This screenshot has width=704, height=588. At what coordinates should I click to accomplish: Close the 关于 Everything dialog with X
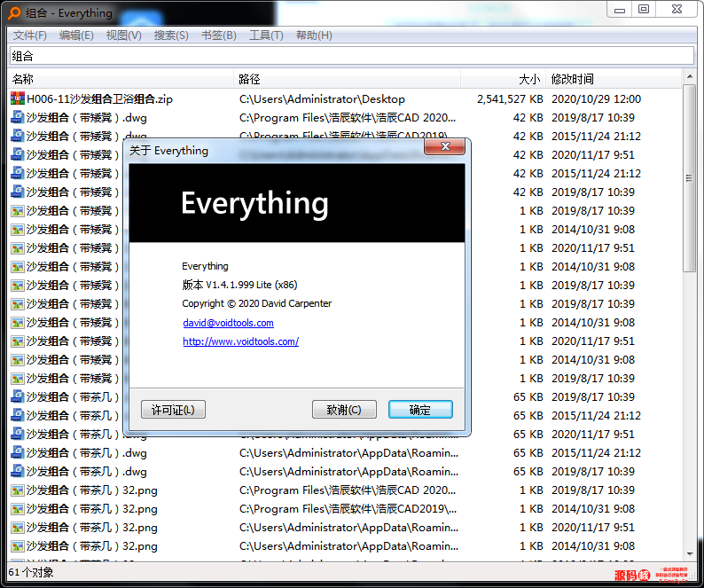point(444,146)
